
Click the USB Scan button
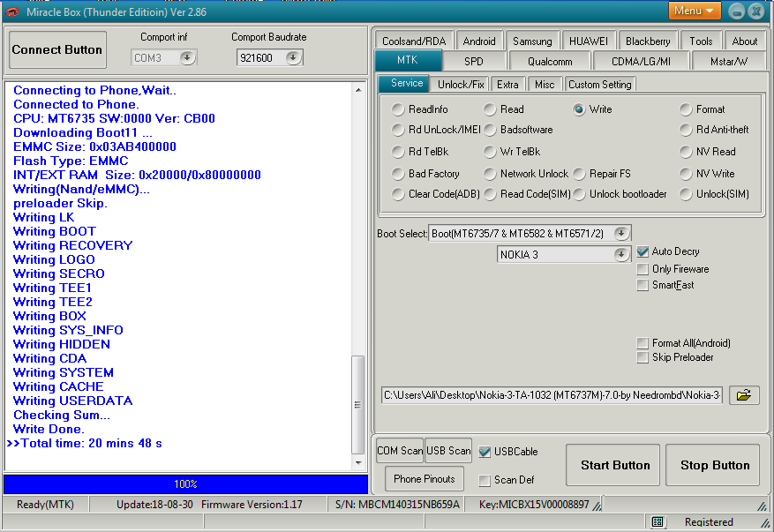click(x=448, y=451)
